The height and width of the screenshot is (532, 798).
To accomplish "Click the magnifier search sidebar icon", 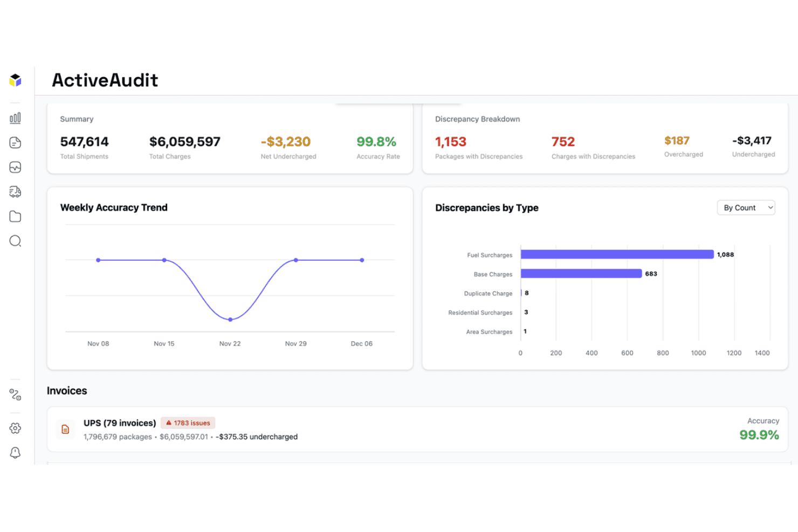I will click(15, 241).
